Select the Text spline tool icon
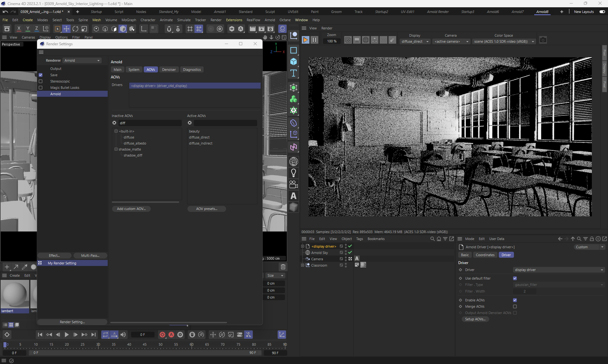The width and height of the screenshot is (608, 364). click(x=294, y=73)
